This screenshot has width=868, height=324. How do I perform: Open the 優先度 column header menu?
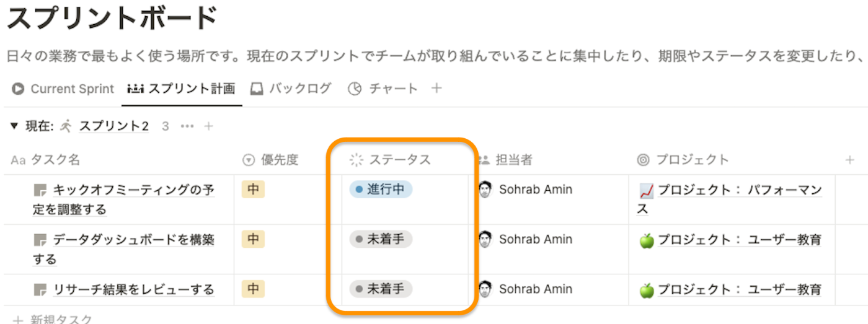270,160
